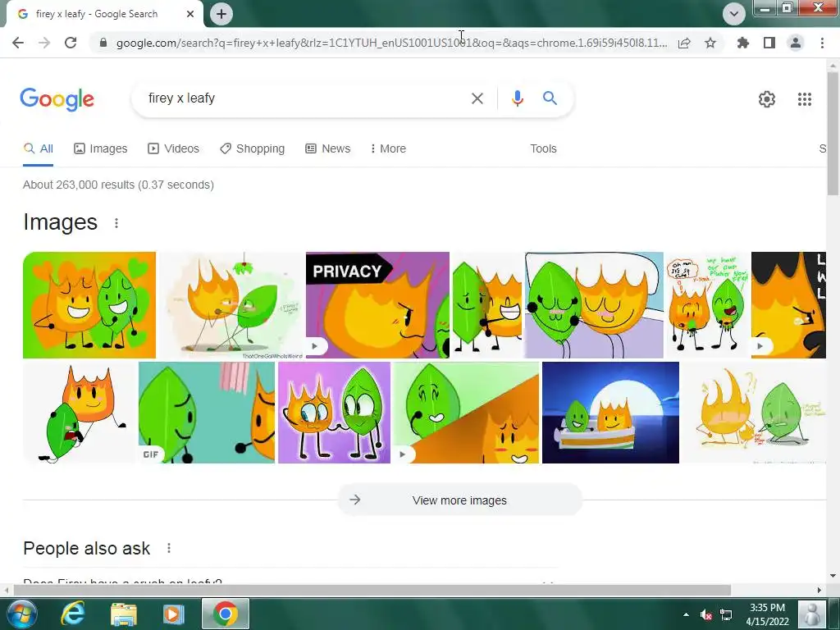840x630 pixels.
Task: Click View more images button
Action: click(x=459, y=500)
